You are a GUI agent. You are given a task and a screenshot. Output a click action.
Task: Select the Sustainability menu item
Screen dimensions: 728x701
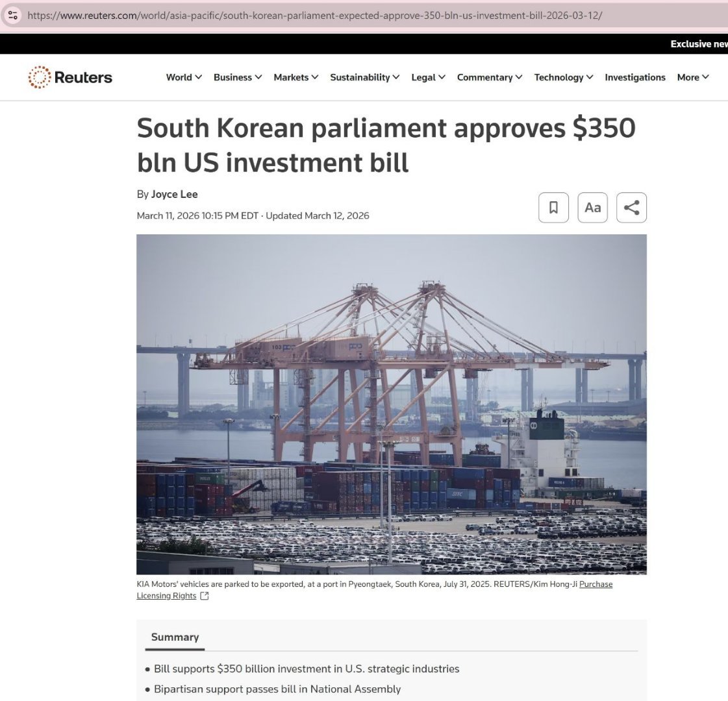click(x=364, y=77)
